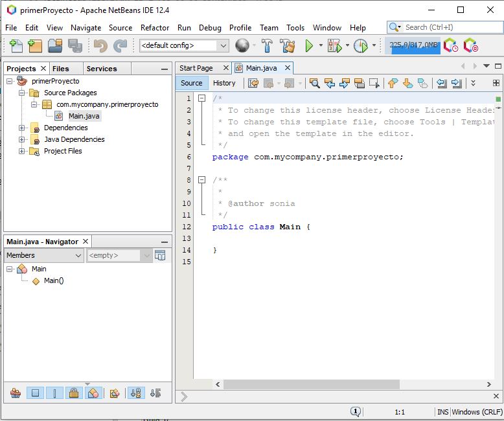Show the opened documents list arrow
Screen dimensions: 504x421
pyautogui.click(x=487, y=66)
